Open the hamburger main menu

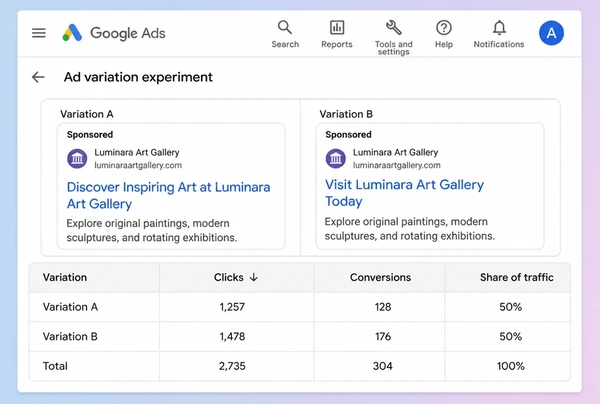(39, 33)
